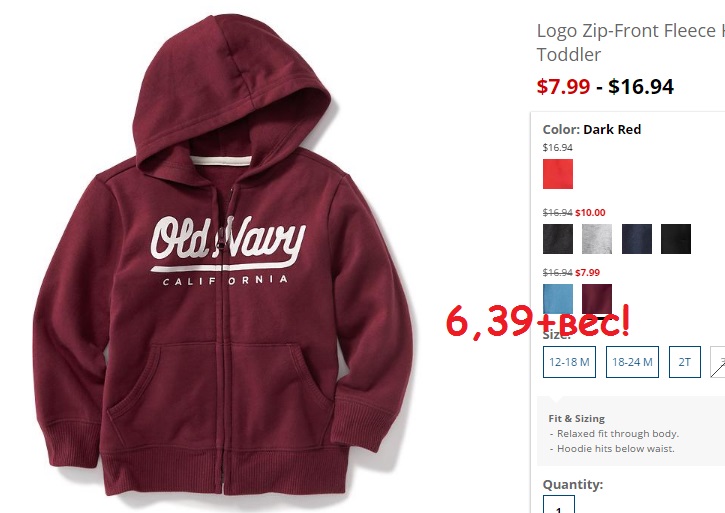Screen dimensions: 725x513
Task: Pick the light heather gray swatch
Action: (x=597, y=239)
